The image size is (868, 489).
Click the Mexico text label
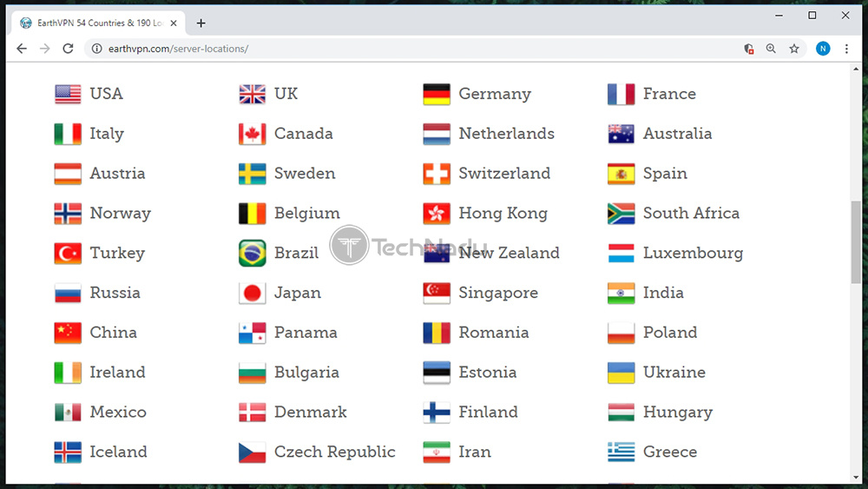tap(118, 413)
